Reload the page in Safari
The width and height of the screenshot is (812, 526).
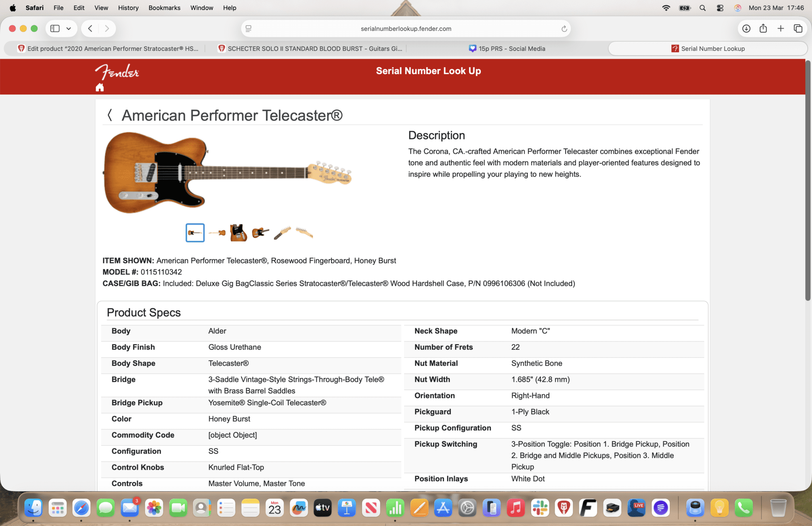pyautogui.click(x=564, y=29)
